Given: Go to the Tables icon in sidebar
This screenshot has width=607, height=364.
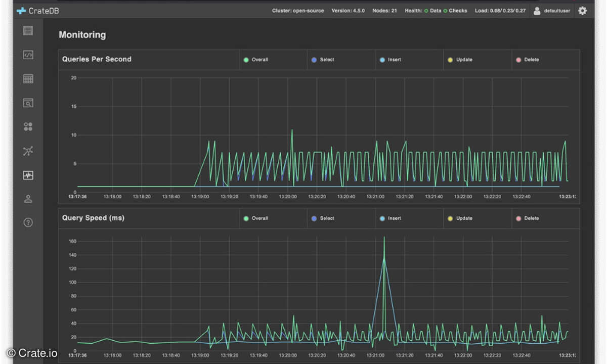Looking at the screenshot, I should pos(28,79).
